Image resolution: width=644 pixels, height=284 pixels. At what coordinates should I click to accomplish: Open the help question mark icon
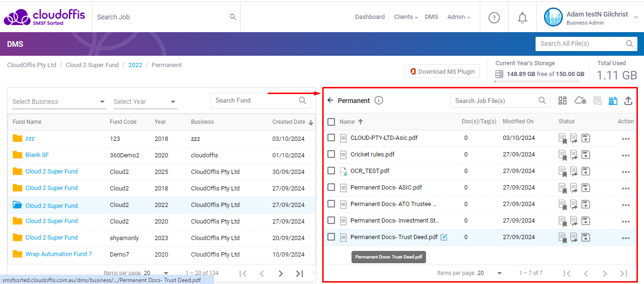click(x=494, y=17)
